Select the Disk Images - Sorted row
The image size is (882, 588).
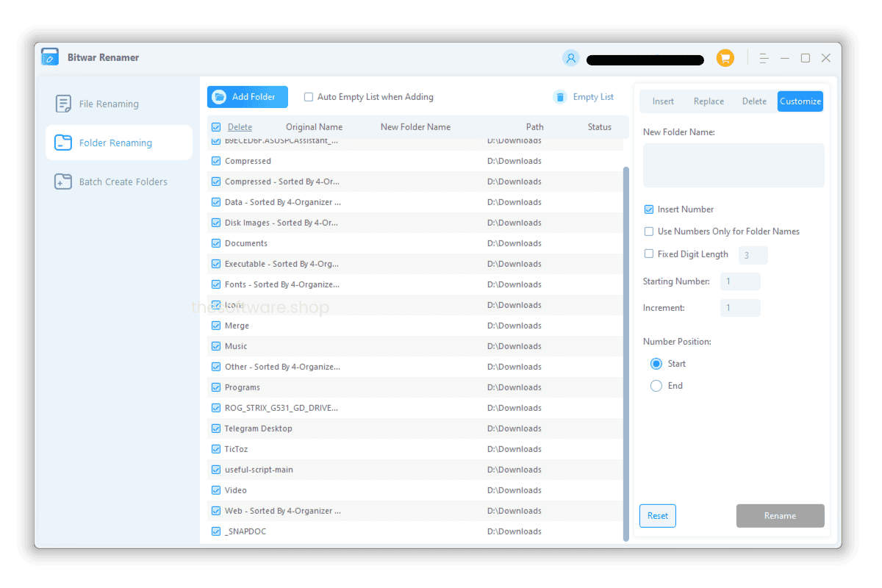[x=415, y=223]
